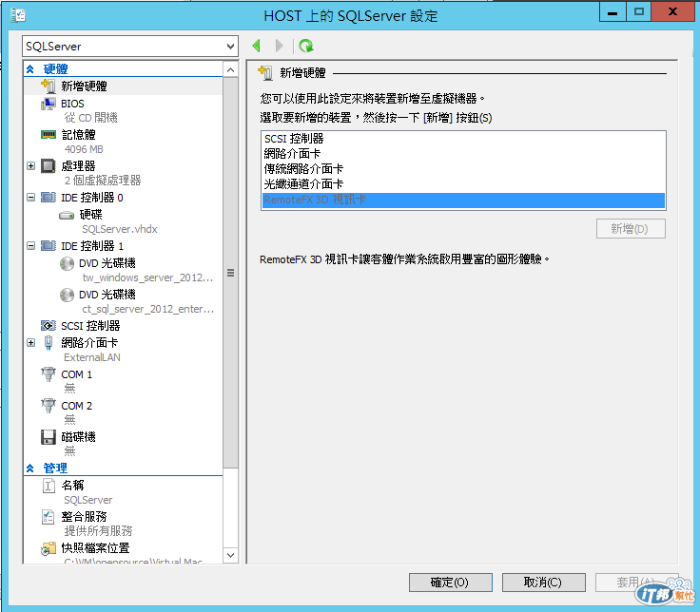
Task: Select 2 個虛擬處理器 text
Action: pos(102,181)
